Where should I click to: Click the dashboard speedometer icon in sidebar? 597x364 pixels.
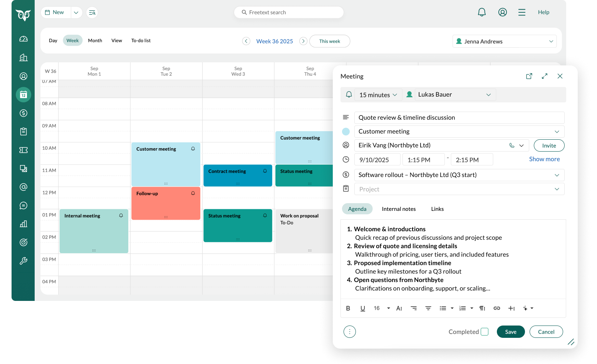pyautogui.click(x=23, y=39)
